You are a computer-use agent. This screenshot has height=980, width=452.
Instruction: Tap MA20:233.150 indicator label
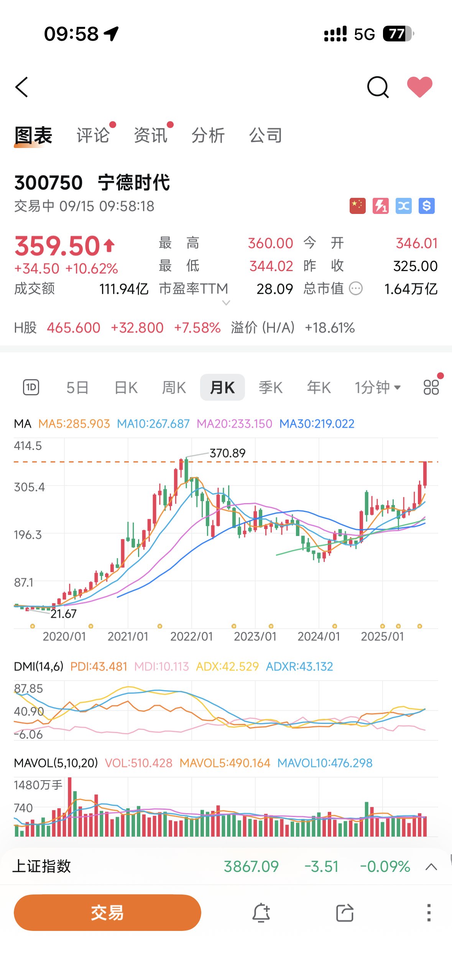coord(234,424)
